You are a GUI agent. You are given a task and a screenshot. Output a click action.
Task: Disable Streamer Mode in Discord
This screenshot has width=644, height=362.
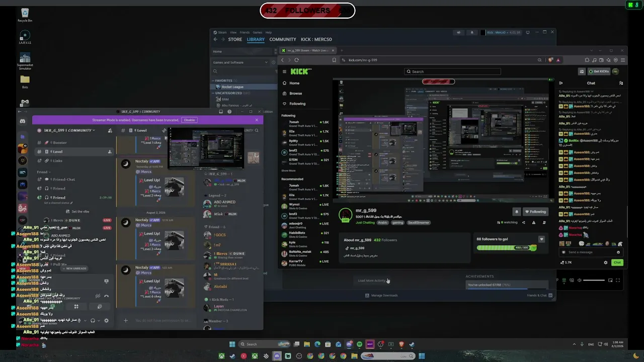point(189,120)
